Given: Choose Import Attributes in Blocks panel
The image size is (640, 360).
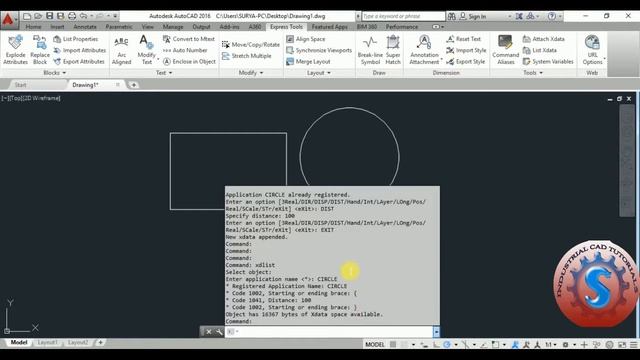Looking at the screenshot, I should [80, 50].
